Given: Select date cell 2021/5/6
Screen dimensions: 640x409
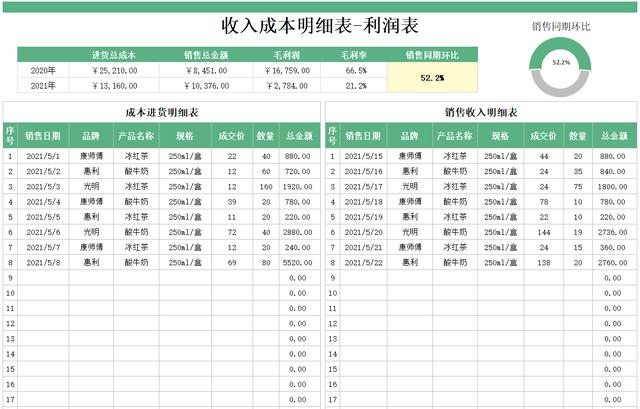Looking at the screenshot, I should coord(43,232).
